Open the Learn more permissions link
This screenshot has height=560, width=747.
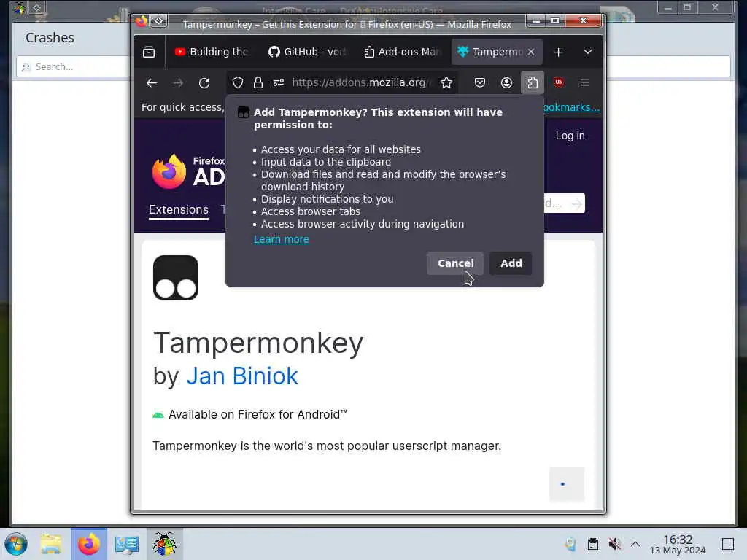[281, 239]
